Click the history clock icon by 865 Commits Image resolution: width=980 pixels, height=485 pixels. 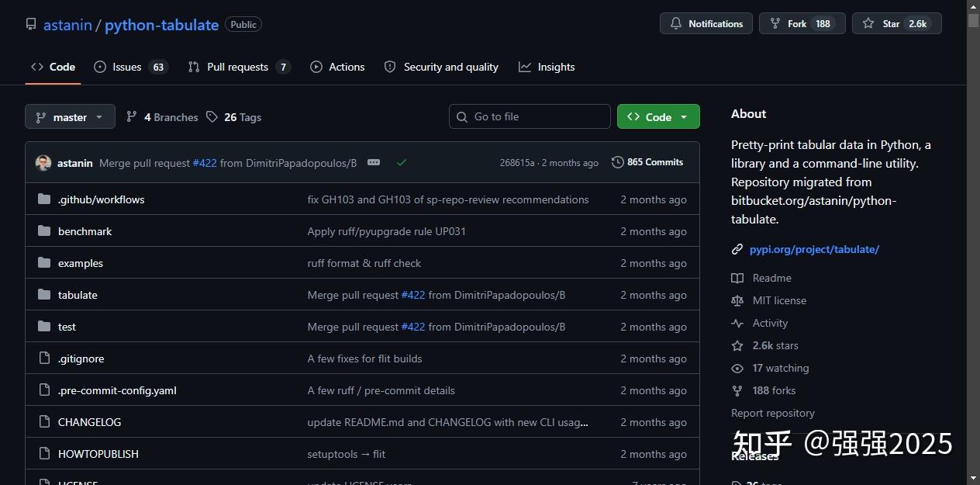618,162
